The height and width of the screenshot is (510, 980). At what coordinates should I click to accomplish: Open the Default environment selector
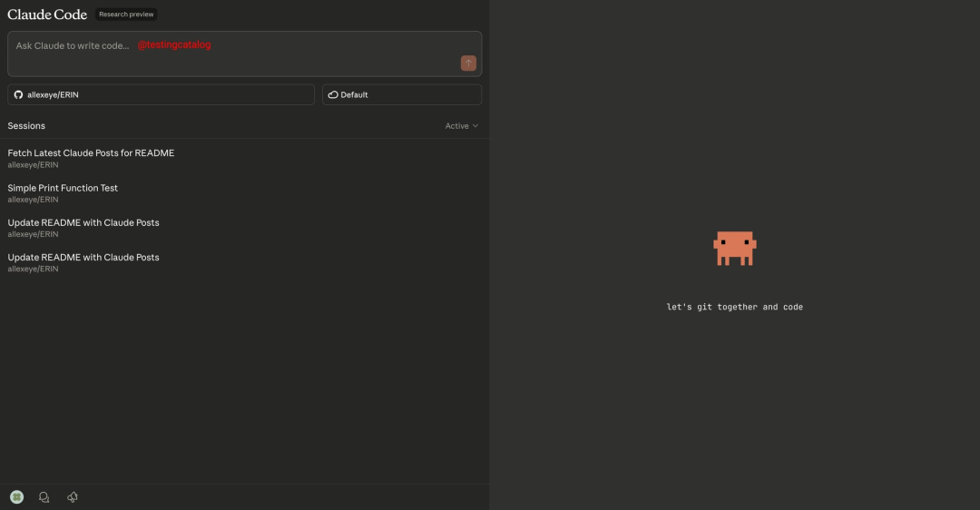[x=402, y=94]
